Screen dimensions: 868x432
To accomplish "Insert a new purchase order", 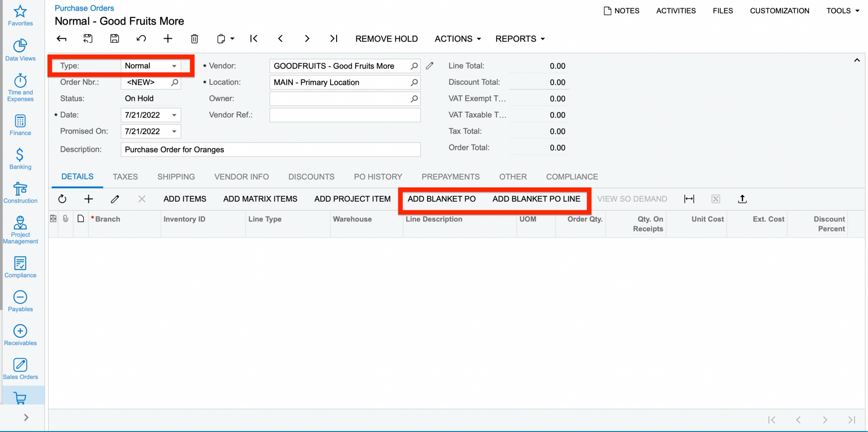I will pyautogui.click(x=168, y=39).
